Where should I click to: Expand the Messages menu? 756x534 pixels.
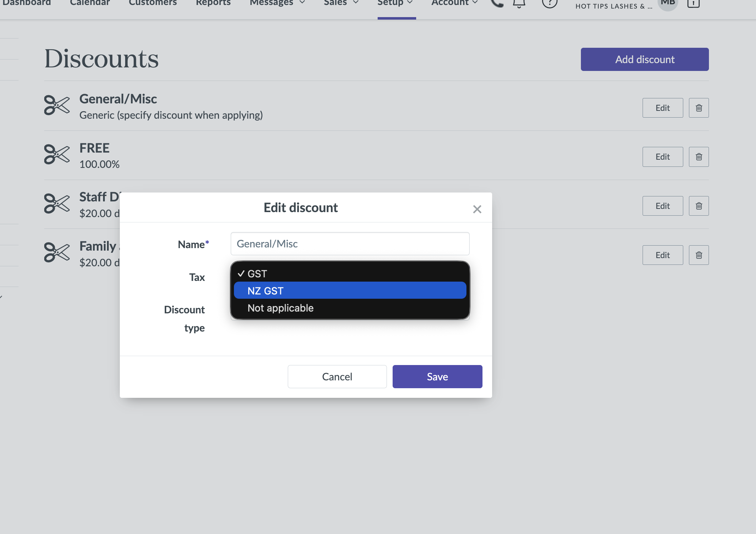coord(277,3)
